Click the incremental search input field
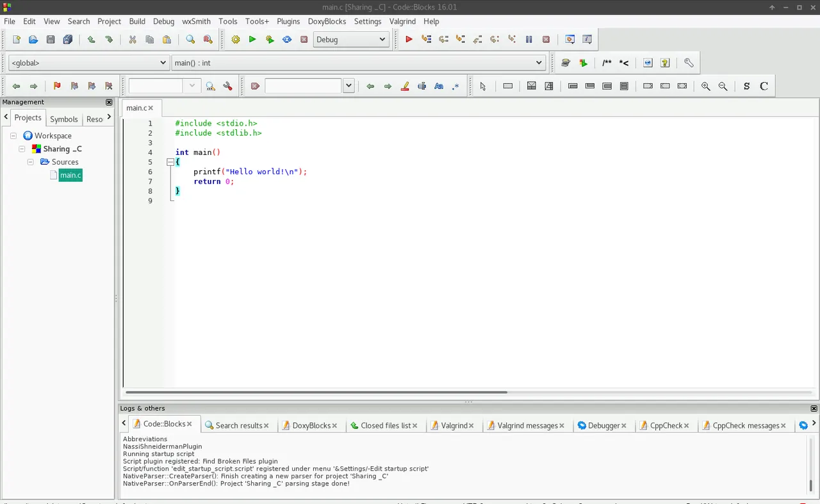820x504 pixels. (x=303, y=86)
